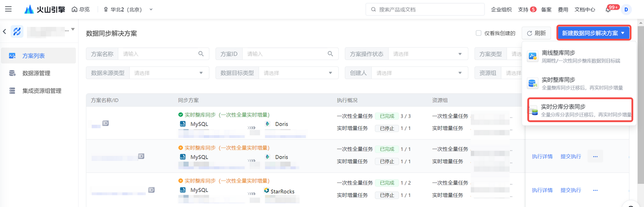Open the 方案操作状态 dropdown
The width and height of the screenshot is (644, 207).
[427, 54]
